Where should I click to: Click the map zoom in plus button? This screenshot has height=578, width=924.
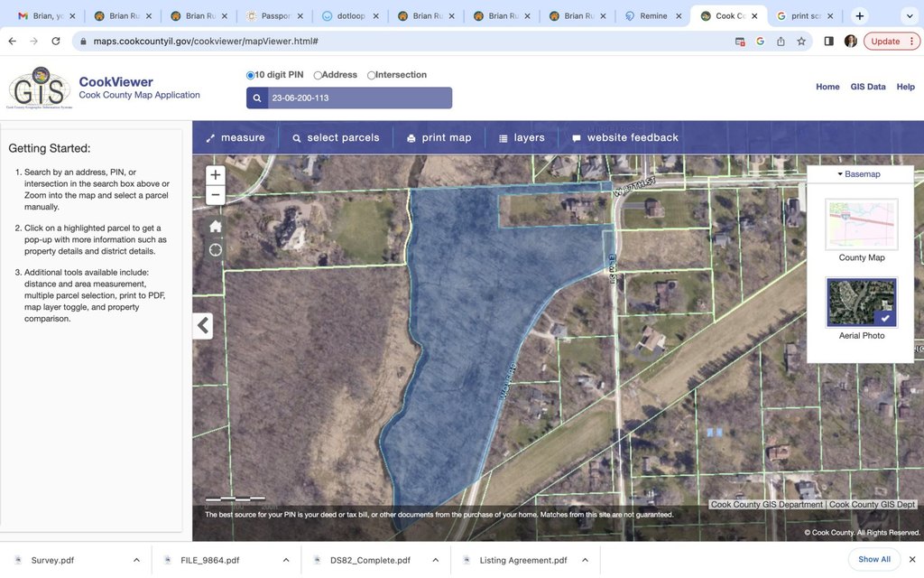215,175
